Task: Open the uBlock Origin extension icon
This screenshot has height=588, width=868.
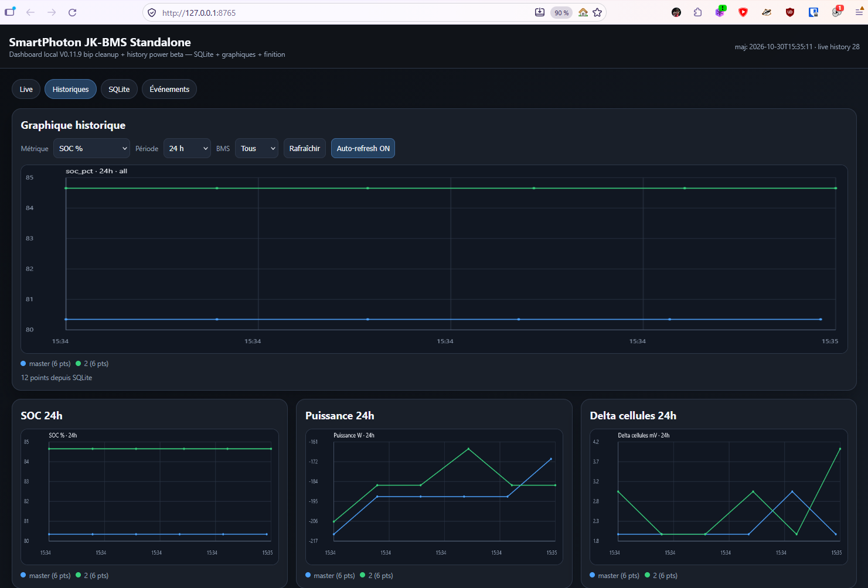Action: click(x=790, y=12)
